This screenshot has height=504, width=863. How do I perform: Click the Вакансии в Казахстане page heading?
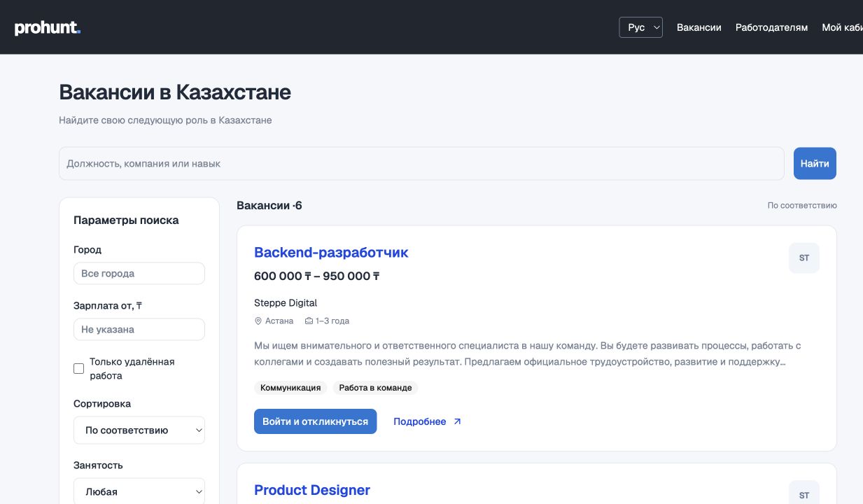(175, 92)
